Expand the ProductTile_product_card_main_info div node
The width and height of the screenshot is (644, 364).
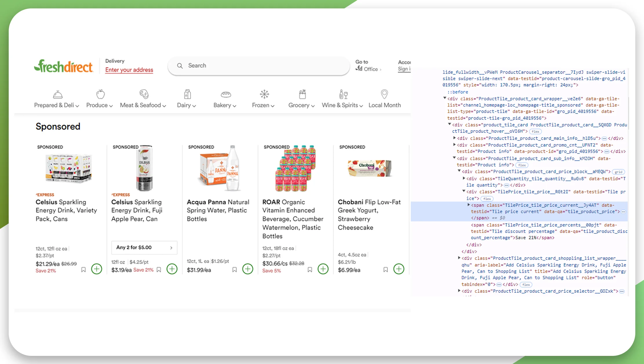(x=455, y=138)
